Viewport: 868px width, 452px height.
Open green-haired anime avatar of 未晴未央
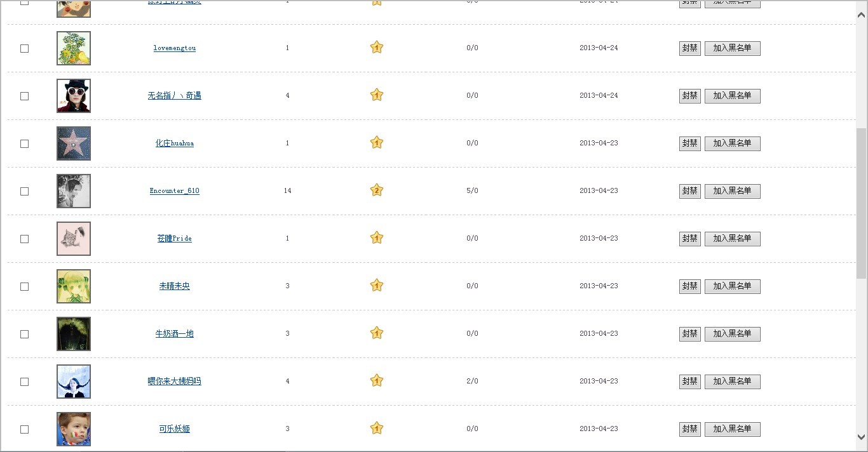pos(74,286)
